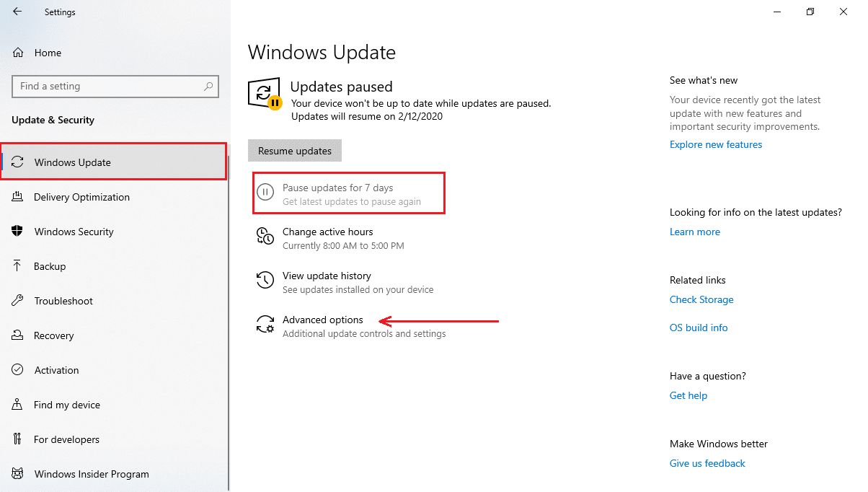Click the 'See what's new' heading
The image size is (868, 492).
704,80
